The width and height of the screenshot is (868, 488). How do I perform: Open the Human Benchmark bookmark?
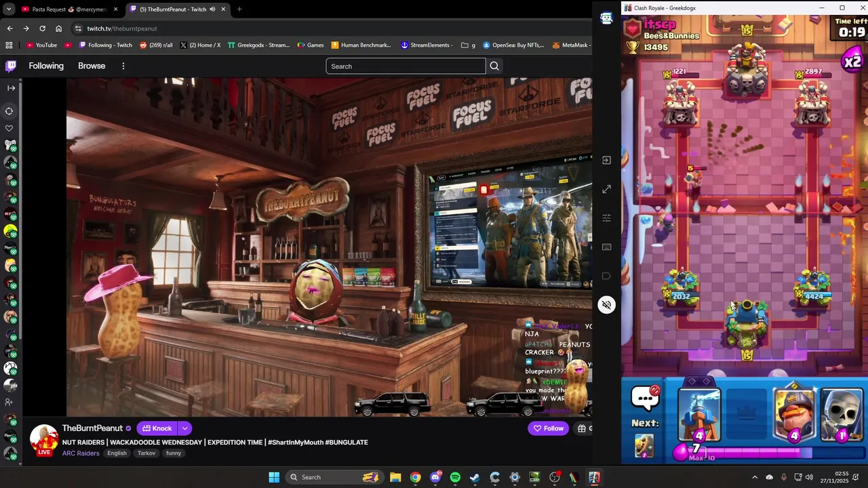coord(361,45)
